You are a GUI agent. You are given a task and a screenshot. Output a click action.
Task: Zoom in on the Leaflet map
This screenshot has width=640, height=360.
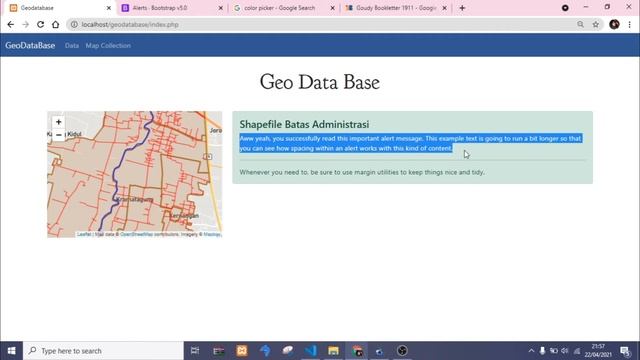58,122
